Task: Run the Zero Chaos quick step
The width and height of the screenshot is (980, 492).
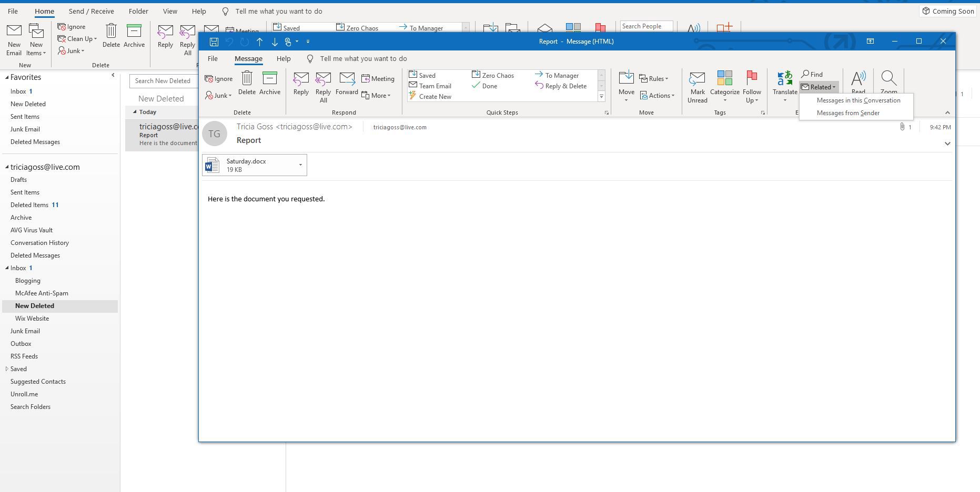Action: (x=493, y=75)
